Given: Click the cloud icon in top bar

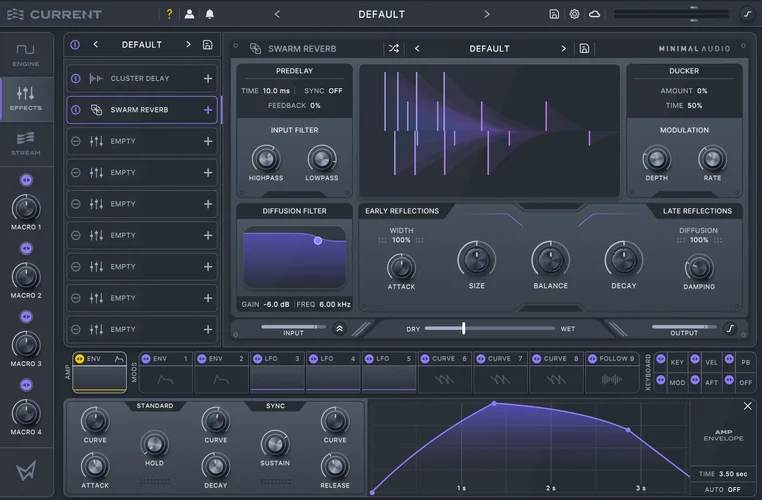Looking at the screenshot, I should [595, 14].
